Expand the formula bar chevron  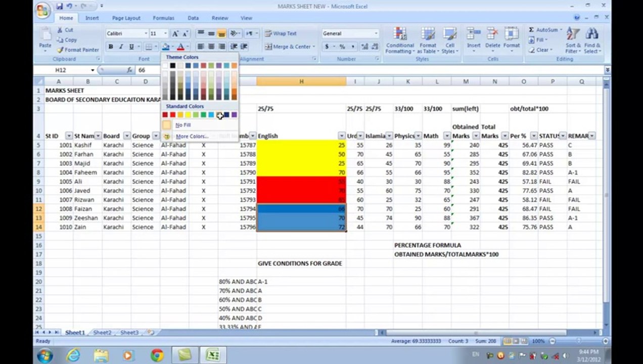(x=607, y=70)
